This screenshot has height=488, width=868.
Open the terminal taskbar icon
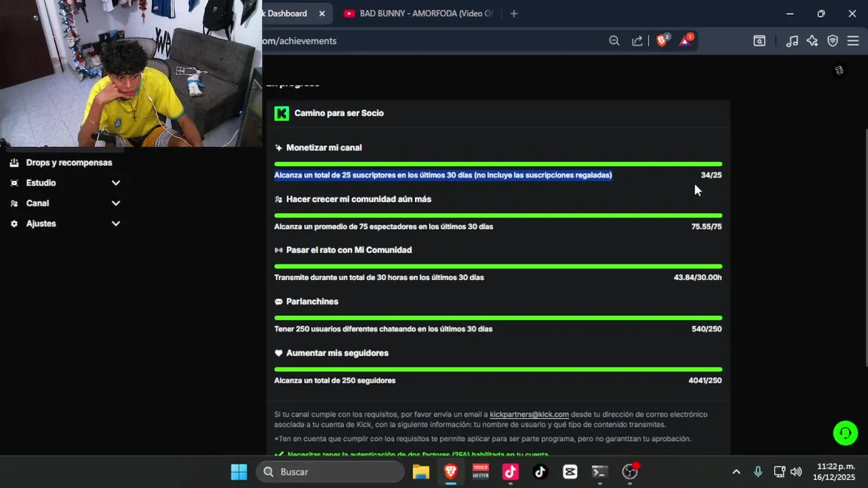point(599,472)
